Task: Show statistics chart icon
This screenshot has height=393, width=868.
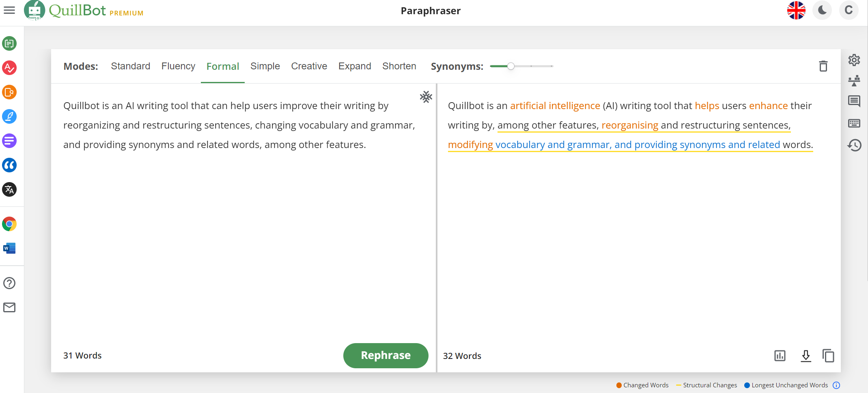Action: (780, 356)
